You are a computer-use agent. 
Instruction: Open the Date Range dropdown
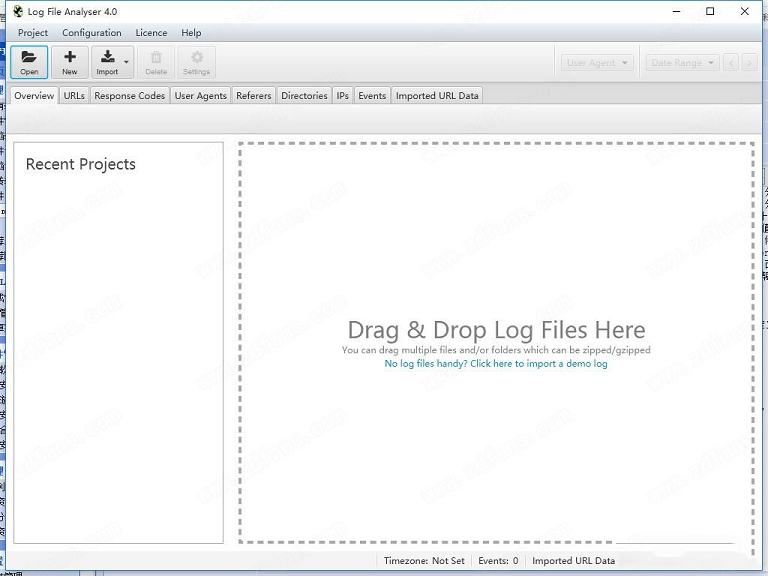pyautogui.click(x=682, y=63)
